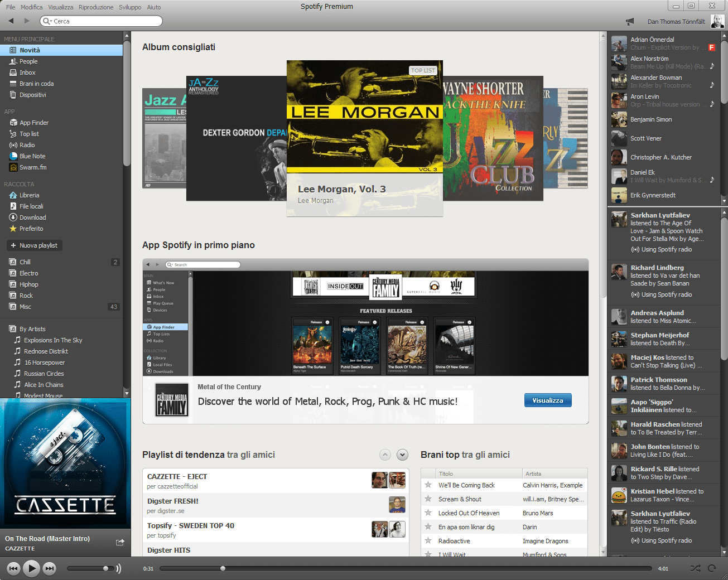The width and height of the screenshot is (728, 580).
Task: Star the track Scream & Shout
Action: click(428, 499)
